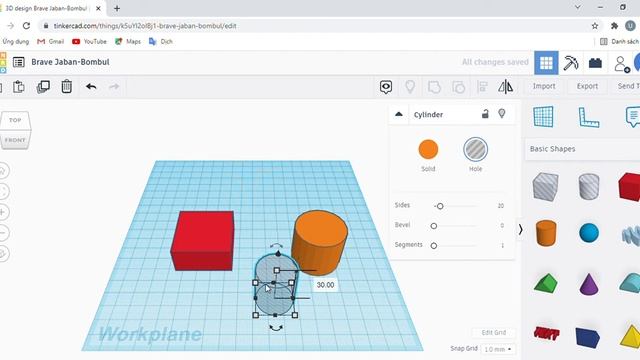Screen dimensions: 640x360
Task: Pick the blue Sphere shape
Action: pos(589,233)
